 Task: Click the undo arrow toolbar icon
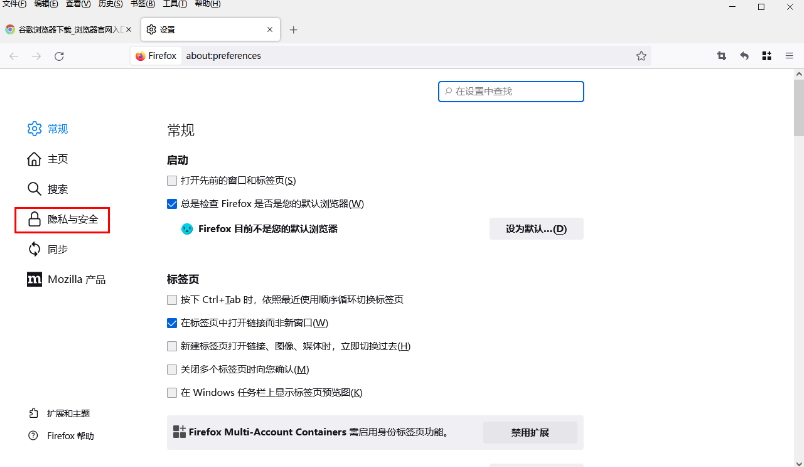coord(744,56)
